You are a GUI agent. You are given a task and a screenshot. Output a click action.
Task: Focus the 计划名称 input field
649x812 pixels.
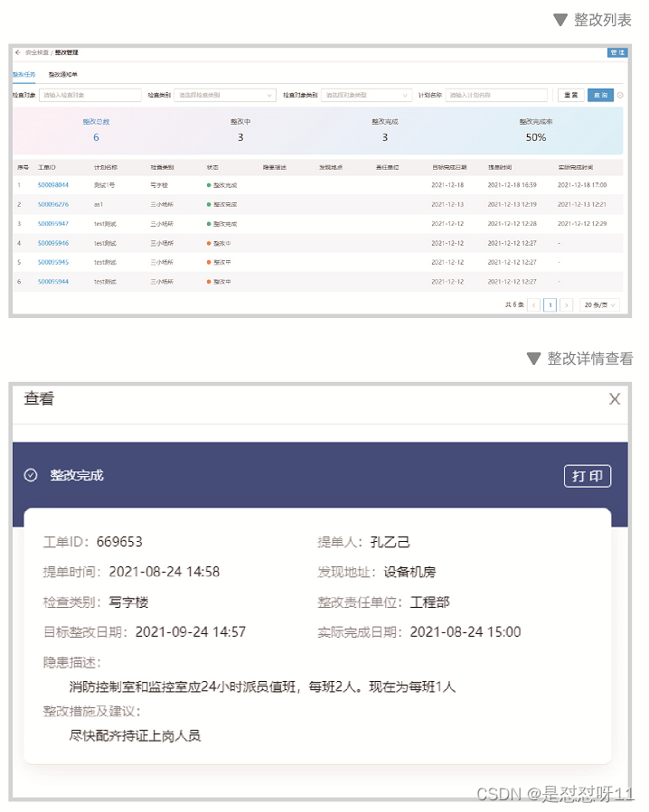[x=496, y=95]
